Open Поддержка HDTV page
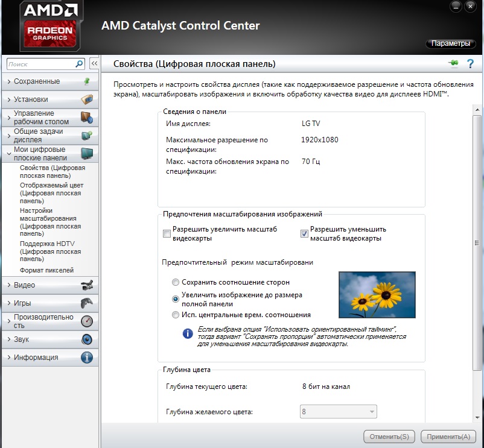 [x=50, y=251]
